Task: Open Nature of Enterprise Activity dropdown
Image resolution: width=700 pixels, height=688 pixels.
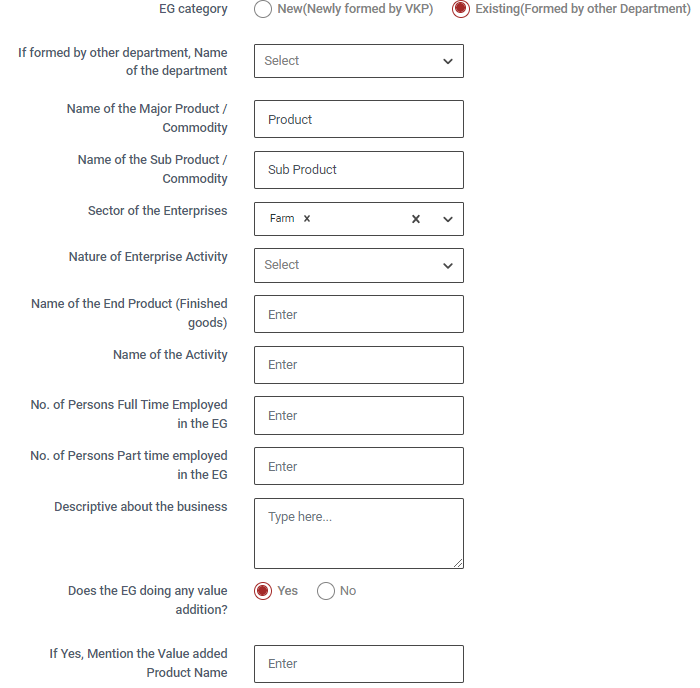Action: click(359, 265)
